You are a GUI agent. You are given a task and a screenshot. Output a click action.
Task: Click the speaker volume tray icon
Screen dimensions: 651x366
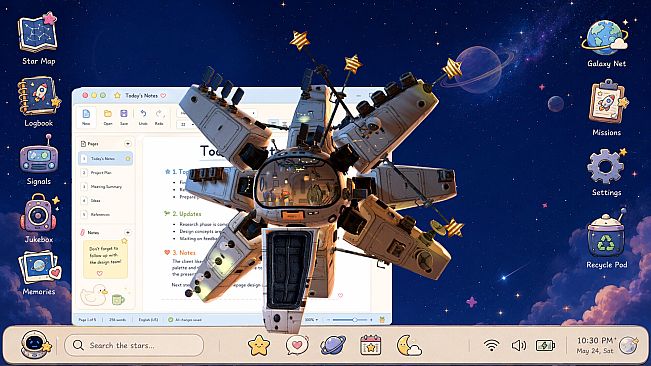click(x=519, y=345)
